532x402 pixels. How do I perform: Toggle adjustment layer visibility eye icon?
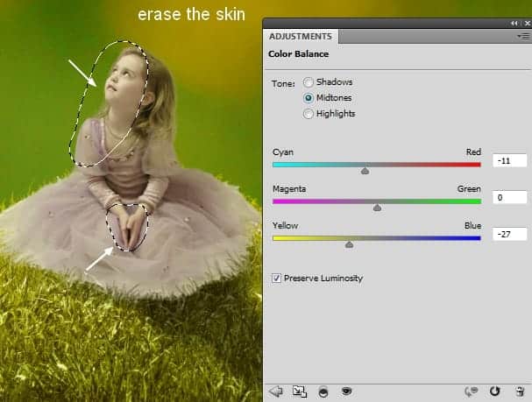[x=346, y=391]
